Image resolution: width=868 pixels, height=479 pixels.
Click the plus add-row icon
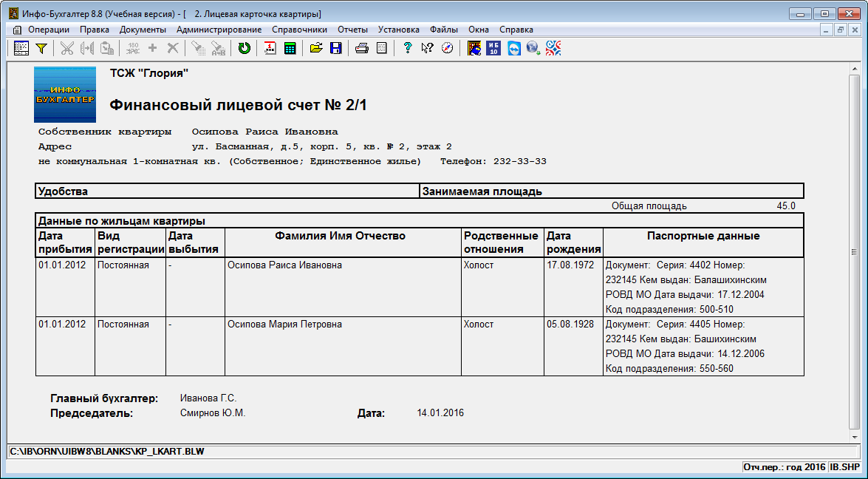[x=153, y=48]
